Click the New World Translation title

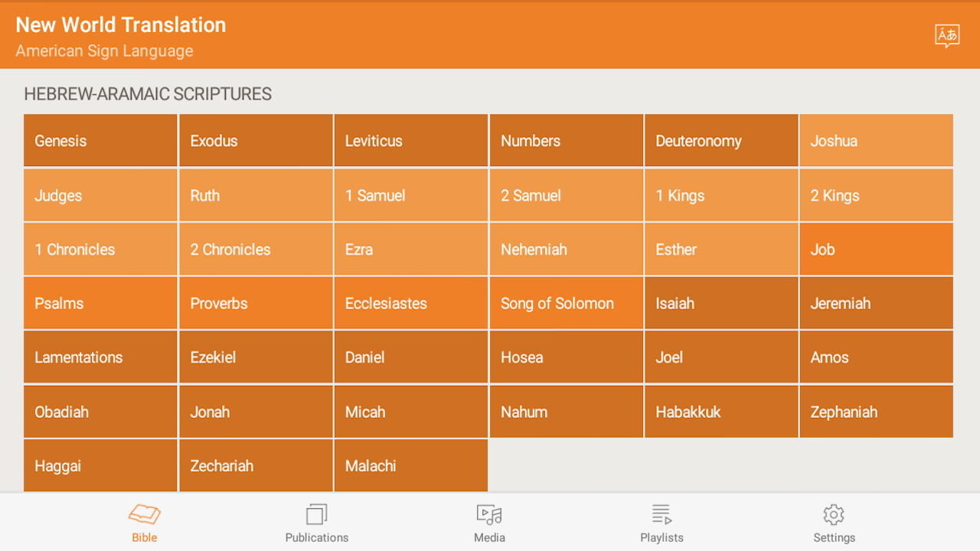click(121, 25)
